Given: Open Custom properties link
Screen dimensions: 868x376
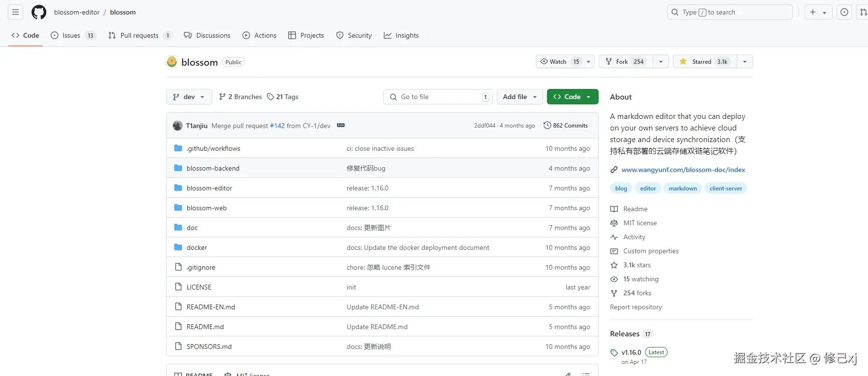Looking at the screenshot, I should (x=644, y=251).
